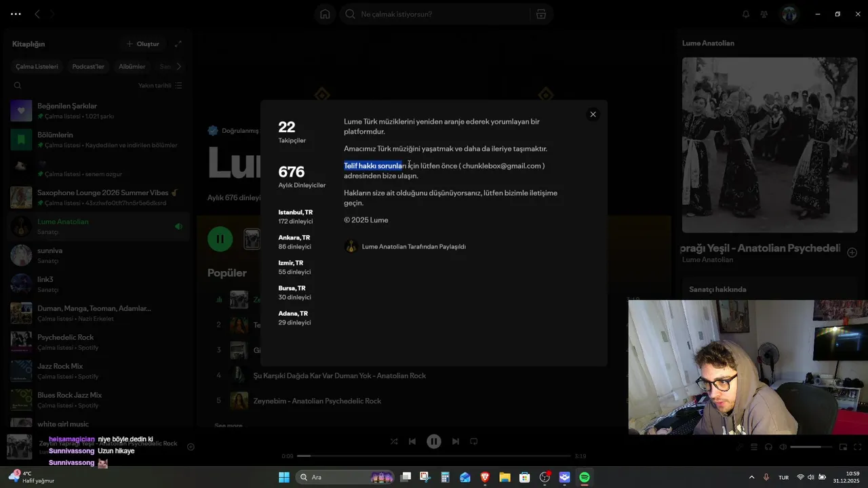This screenshot has height=488, width=868.
Task: Open Psychedelic Rock playlist
Action: (97, 342)
